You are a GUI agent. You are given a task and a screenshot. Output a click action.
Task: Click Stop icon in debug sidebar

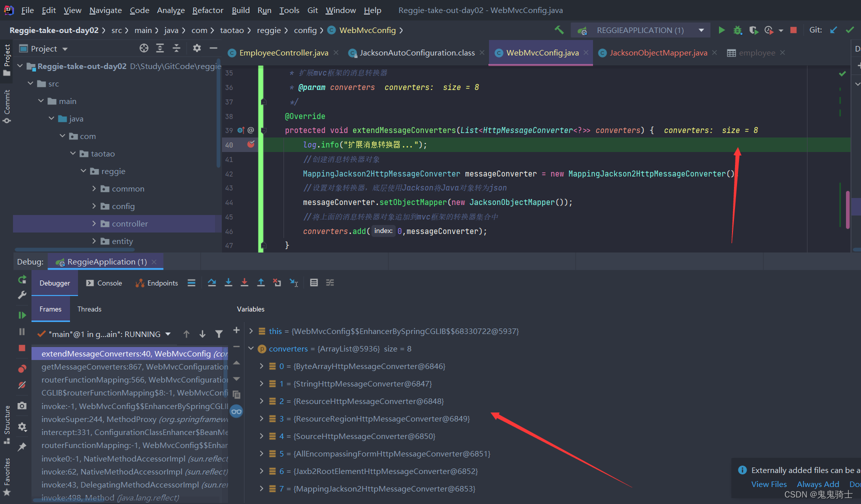(22, 348)
